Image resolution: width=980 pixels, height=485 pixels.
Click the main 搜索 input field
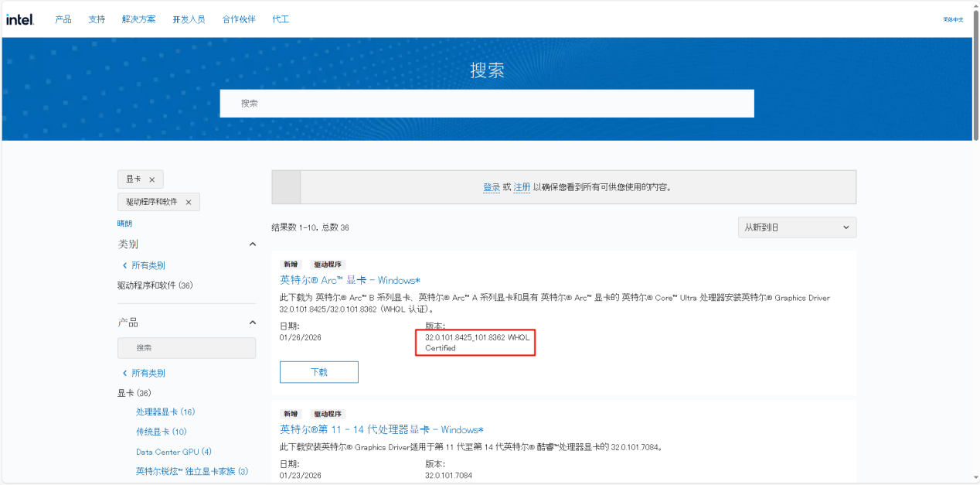coord(487,104)
